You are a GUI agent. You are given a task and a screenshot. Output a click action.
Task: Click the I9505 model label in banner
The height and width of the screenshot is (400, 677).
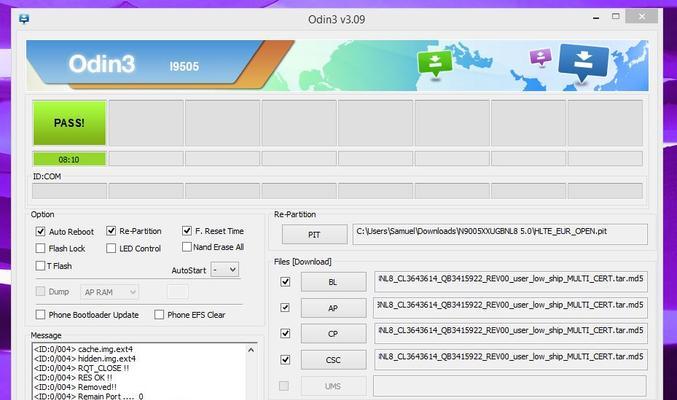tap(184, 67)
